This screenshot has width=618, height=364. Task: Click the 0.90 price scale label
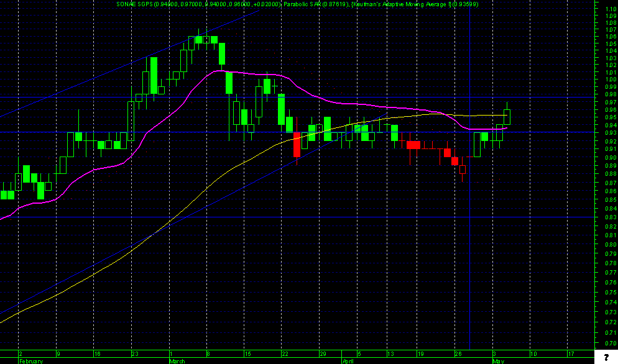pyautogui.click(x=611, y=157)
